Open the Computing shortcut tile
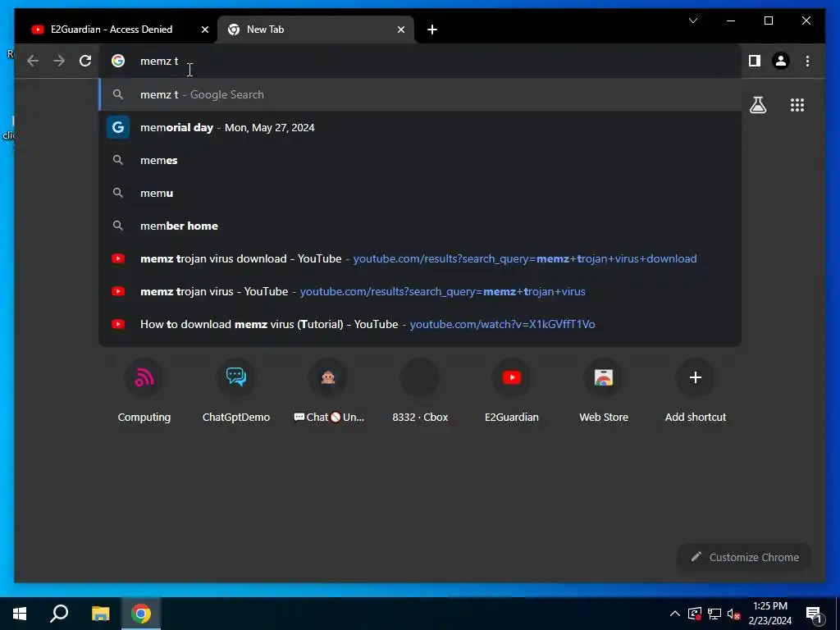Image resolution: width=840 pixels, height=630 pixels. 144,391
